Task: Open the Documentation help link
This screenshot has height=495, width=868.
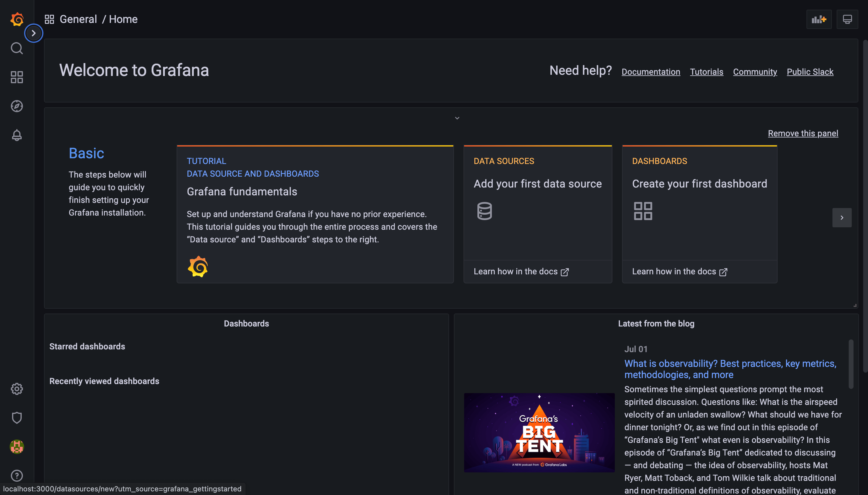Action: click(650, 72)
